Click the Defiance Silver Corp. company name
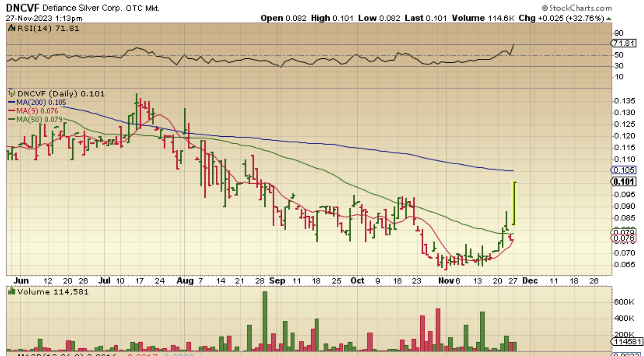Viewport: 644px width, 356px height. tap(82, 8)
